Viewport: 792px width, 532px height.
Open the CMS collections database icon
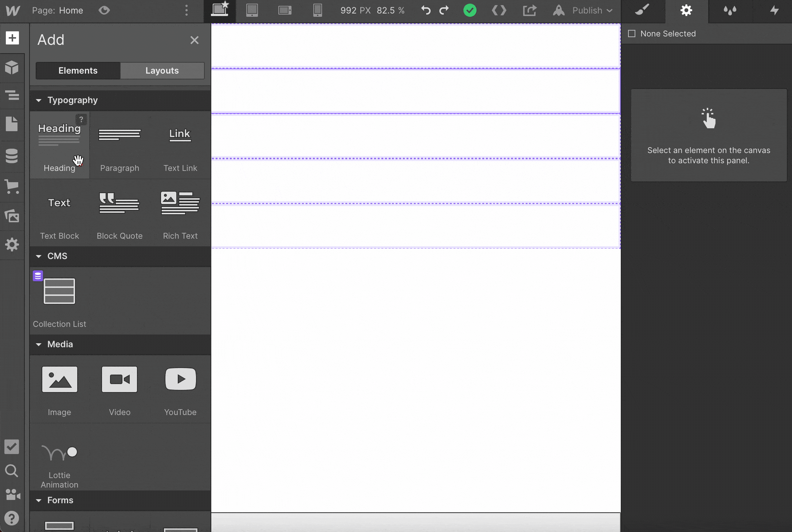click(x=12, y=156)
